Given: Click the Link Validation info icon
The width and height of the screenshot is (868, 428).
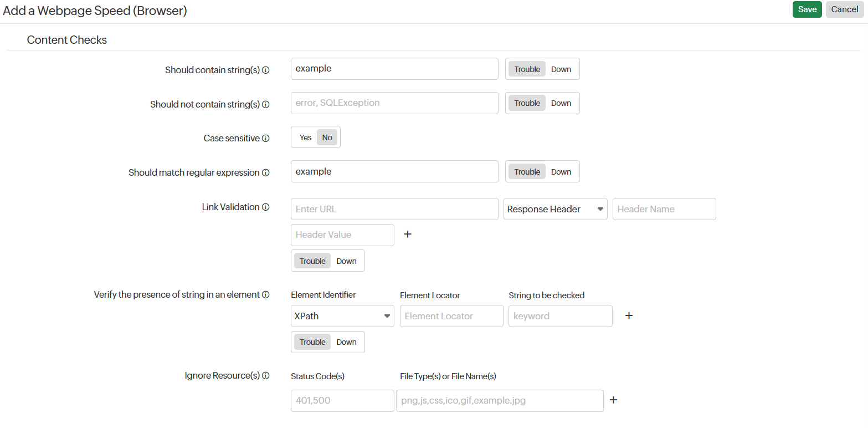Looking at the screenshot, I should 265,207.
